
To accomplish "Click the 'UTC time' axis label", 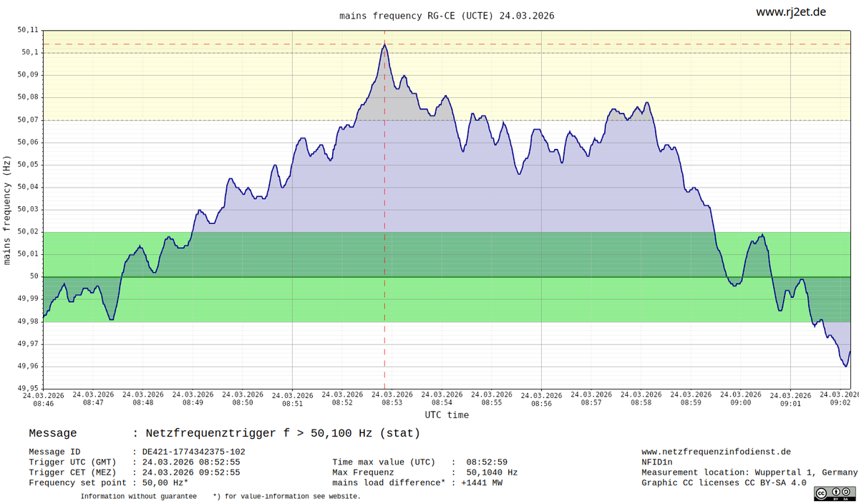I will pyautogui.click(x=447, y=415).
